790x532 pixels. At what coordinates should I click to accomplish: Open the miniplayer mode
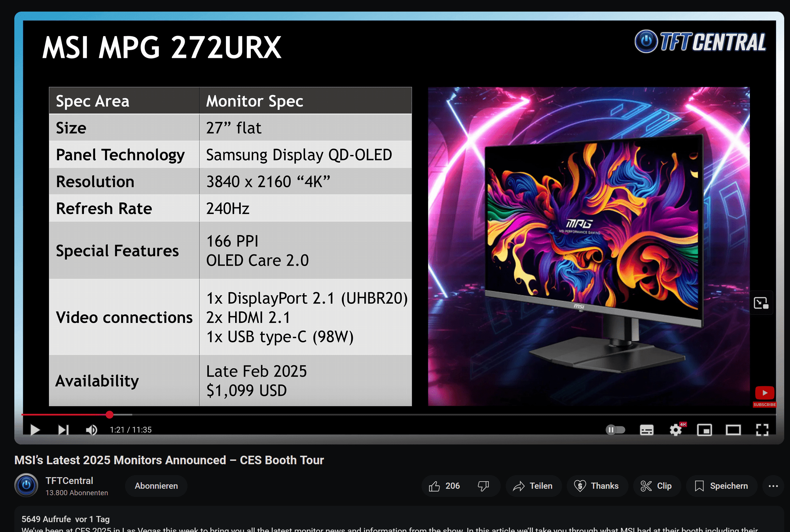[x=704, y=430]
